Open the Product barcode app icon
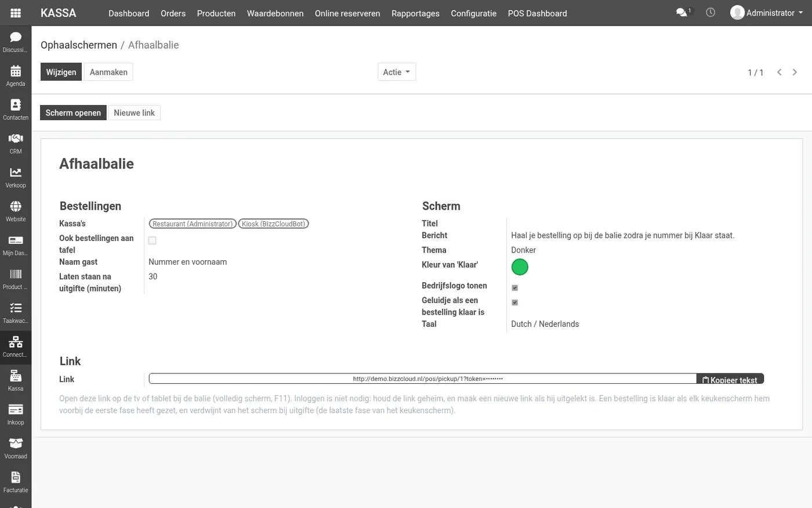Image resolution: width=812 pixels, height=508 pixels. click(16, 279)
